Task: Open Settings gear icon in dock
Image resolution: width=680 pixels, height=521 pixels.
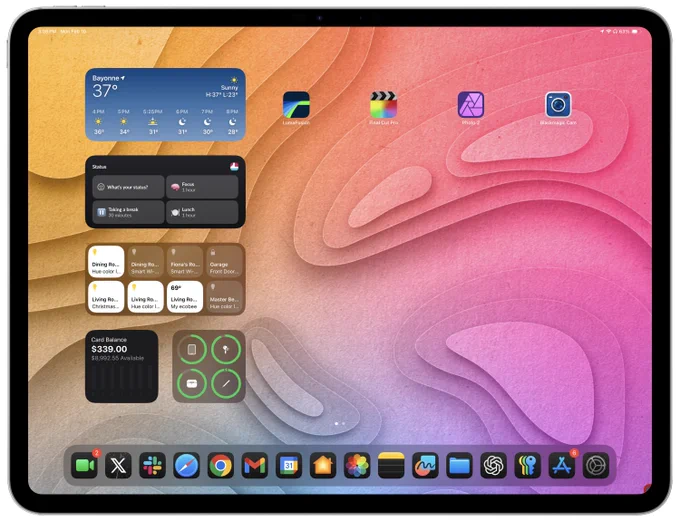Action: pyautogui.click(x=595, y=465)
